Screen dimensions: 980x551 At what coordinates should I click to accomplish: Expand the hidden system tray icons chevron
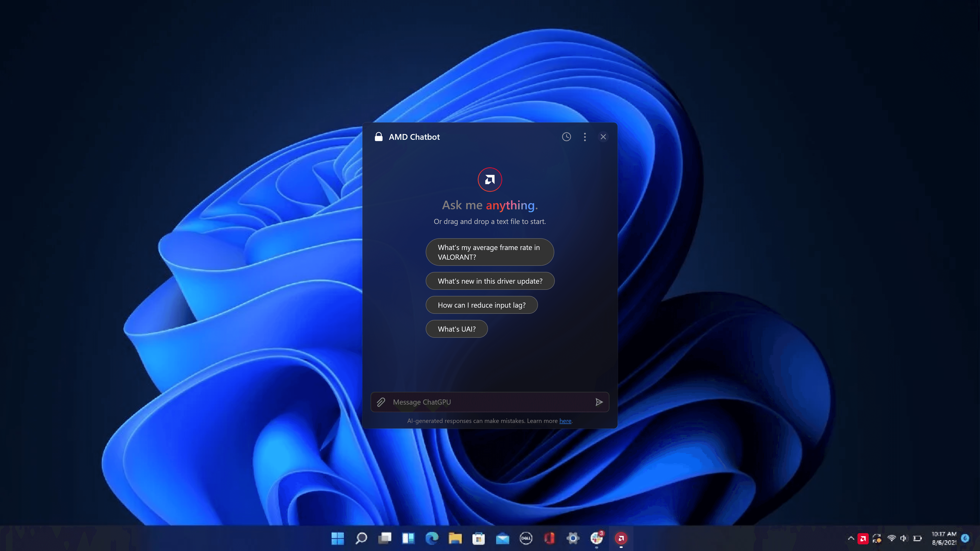pyautogui.click(x=851, y=538)
